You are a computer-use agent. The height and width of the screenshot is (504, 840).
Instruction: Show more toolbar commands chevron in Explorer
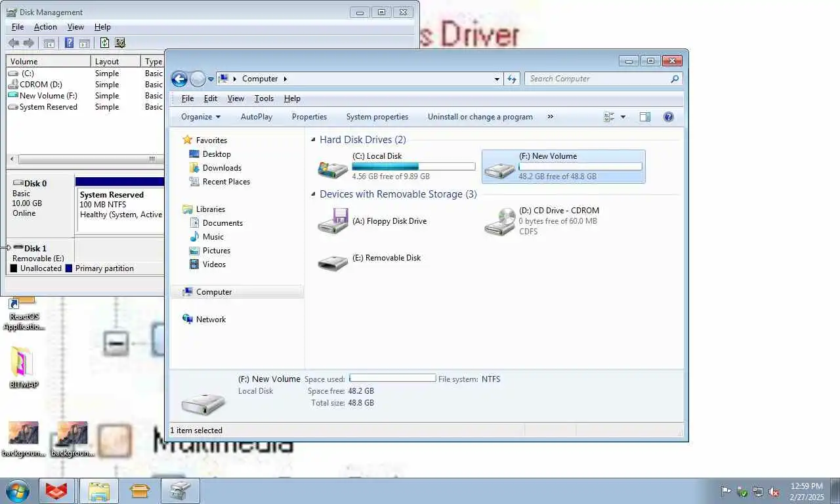(550, 117)
